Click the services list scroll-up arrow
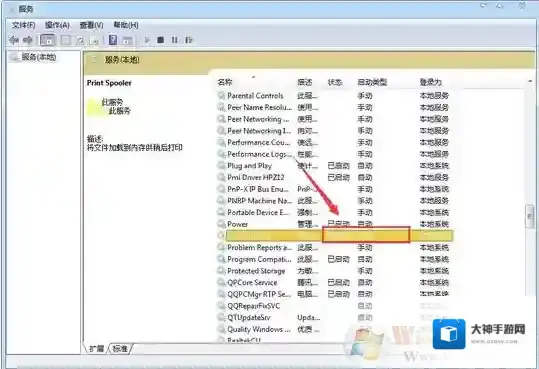 (530, 82)
